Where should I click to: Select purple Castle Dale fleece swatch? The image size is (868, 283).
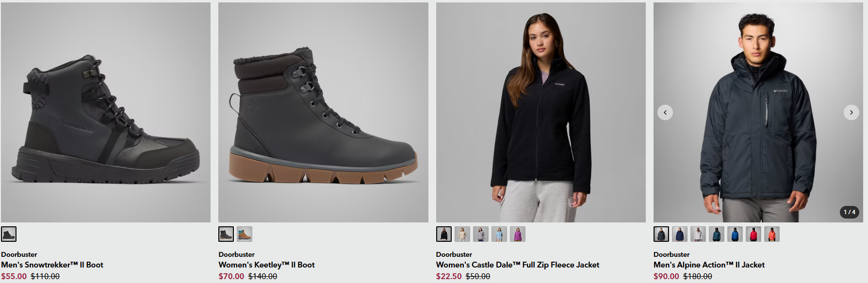(x=518, y=234)
